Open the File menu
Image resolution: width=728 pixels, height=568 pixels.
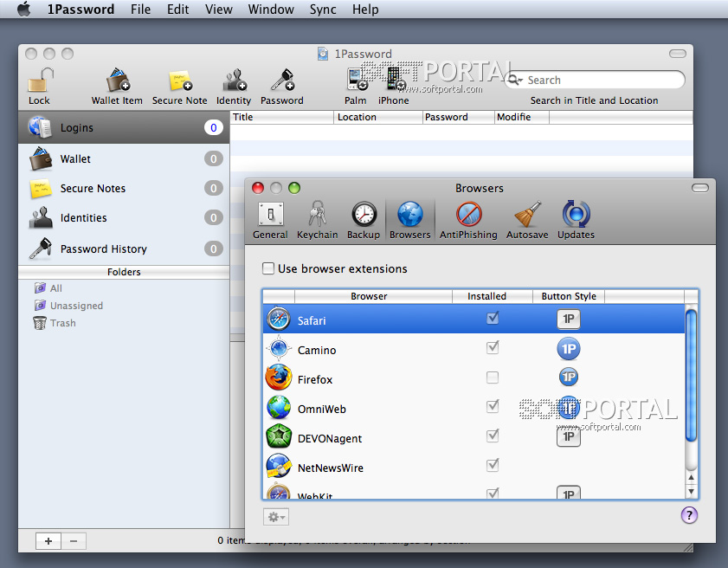(141, 10)
